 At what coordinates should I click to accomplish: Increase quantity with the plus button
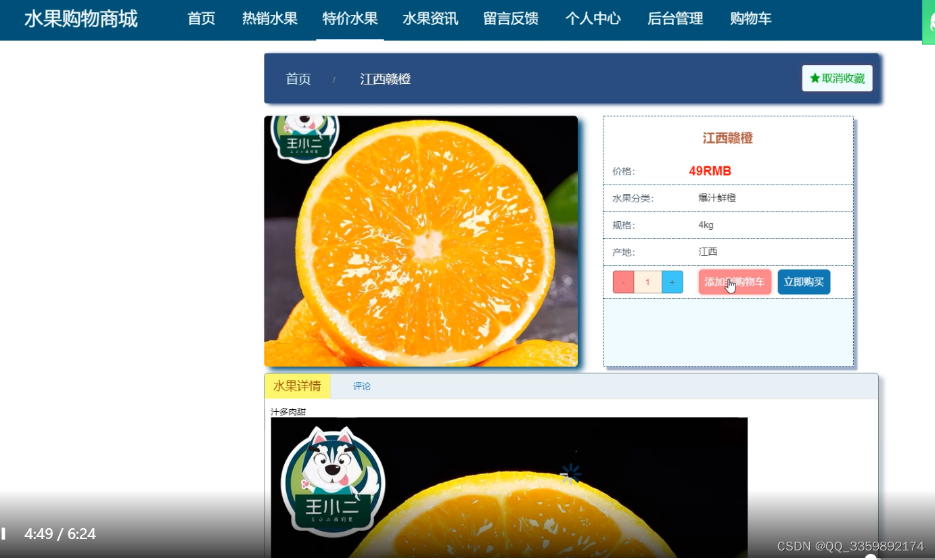[672, 282]
